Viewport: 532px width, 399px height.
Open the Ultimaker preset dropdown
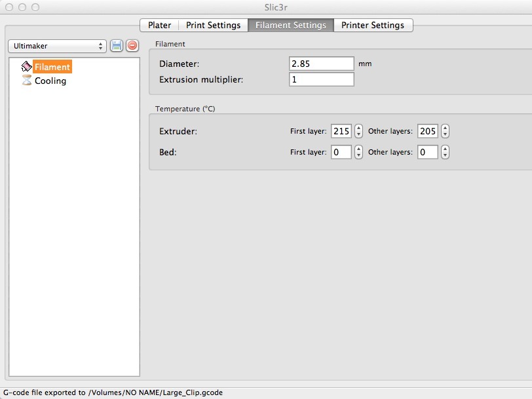[57, 46]
